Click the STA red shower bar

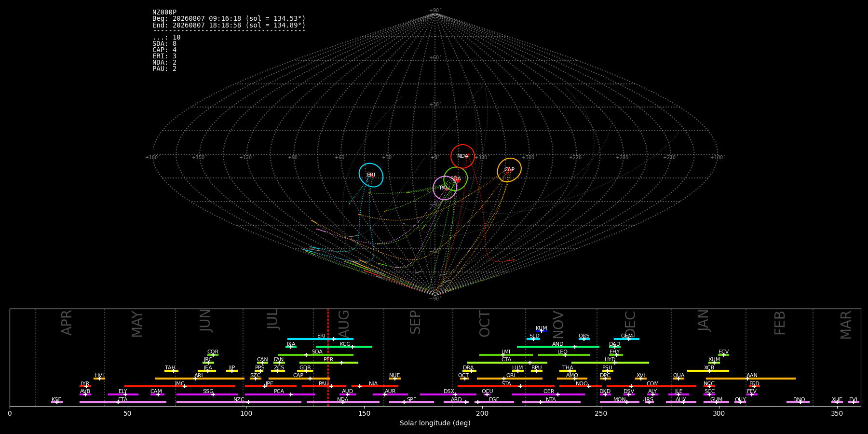[x=506, y=386]
